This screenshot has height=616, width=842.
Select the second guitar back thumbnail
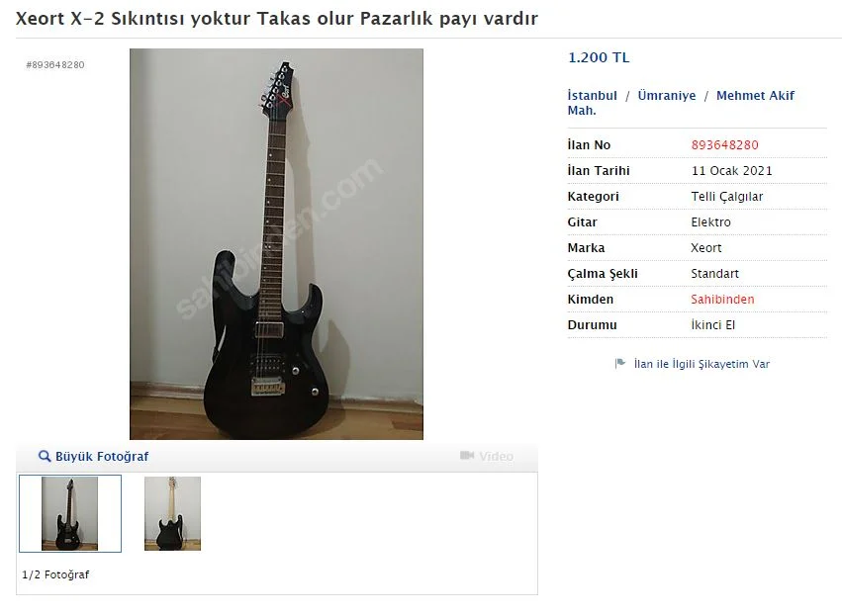click(172, 513)
